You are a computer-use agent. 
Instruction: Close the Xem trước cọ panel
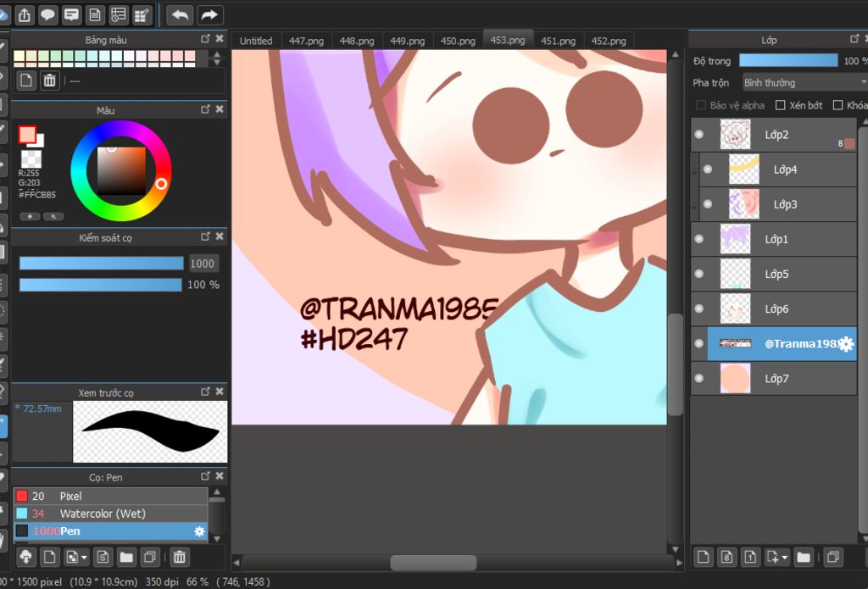pyautogui.click(x=220, y=392)
